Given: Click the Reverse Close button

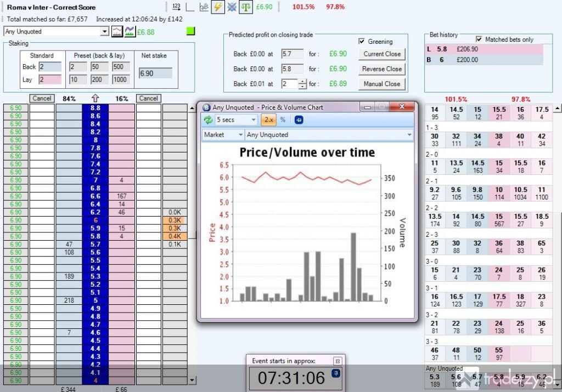Looking at the screenshot, I should [x=382, y=69].
